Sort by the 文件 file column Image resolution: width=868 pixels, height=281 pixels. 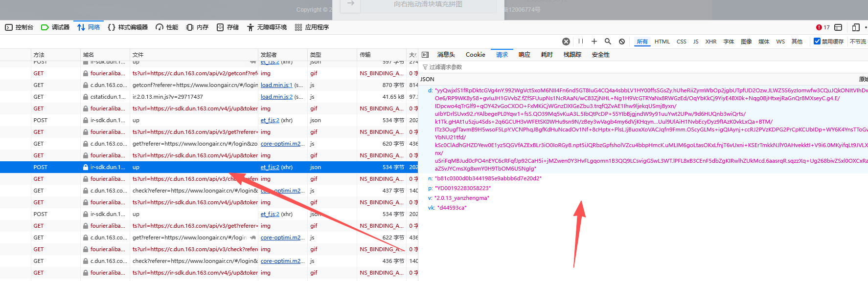pos(194,55)
